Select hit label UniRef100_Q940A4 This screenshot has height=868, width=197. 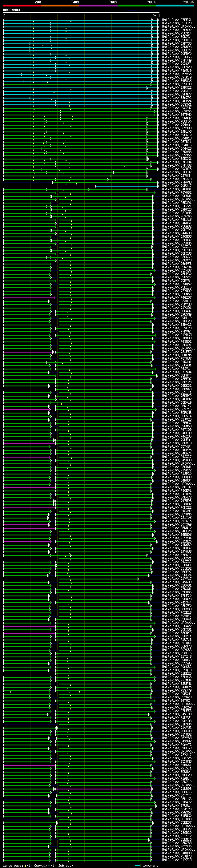[176, 125]
